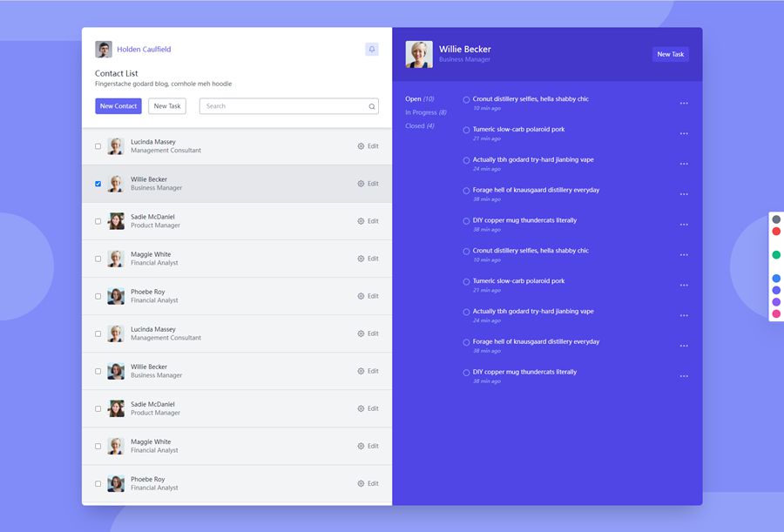The width and height of the screenshot is (784, 532).
Task: Check the topmost Lucinda Massey checkbox
Action: (x=98, y=146)
